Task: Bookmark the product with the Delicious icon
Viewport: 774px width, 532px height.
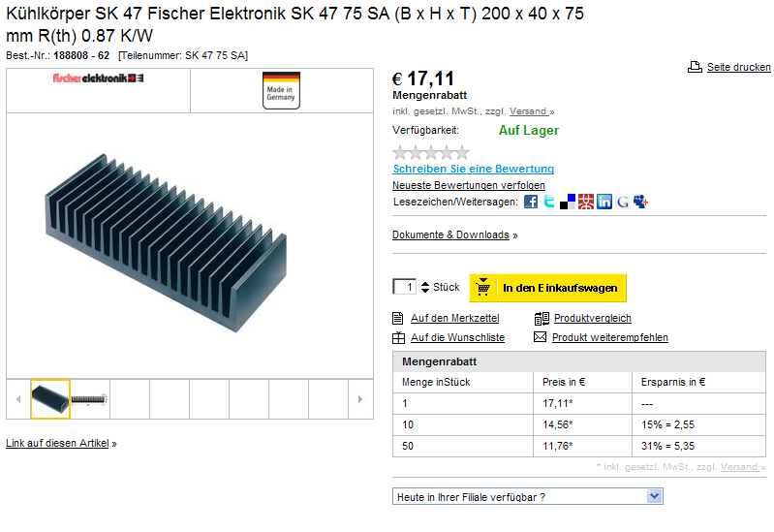Action: pos(567,202)
